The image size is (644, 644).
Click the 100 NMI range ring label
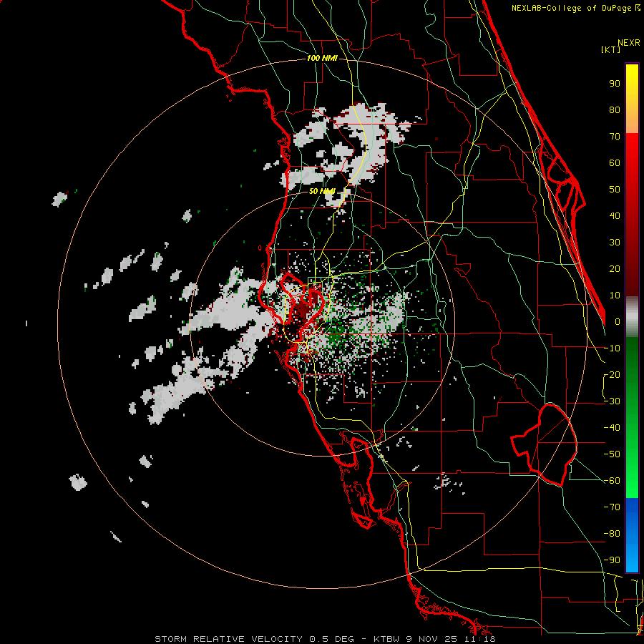(322, 58)
